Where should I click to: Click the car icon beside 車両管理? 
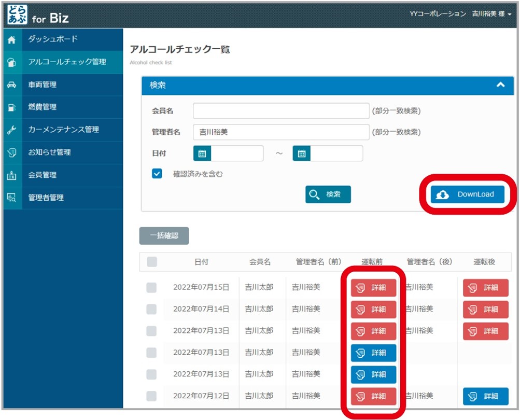(10, 85)
